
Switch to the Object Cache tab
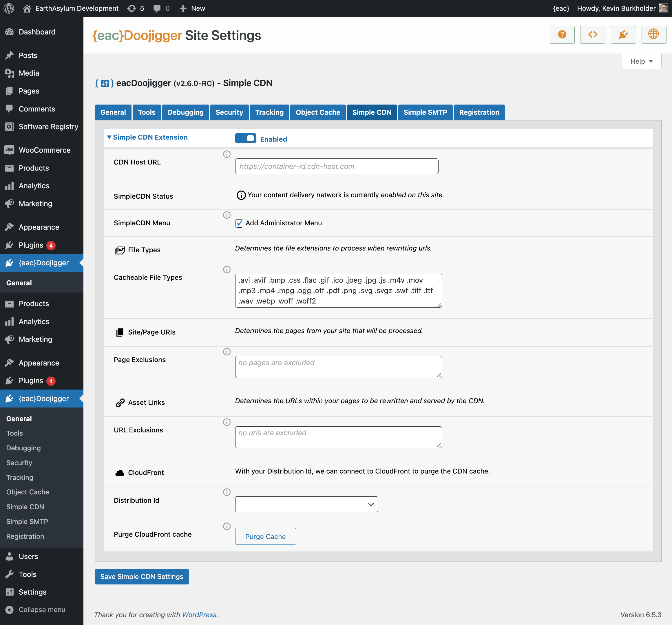[318, 112]
